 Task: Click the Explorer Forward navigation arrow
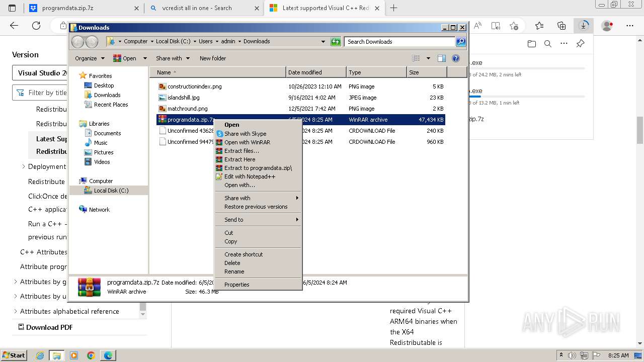[x=92, y=41]
